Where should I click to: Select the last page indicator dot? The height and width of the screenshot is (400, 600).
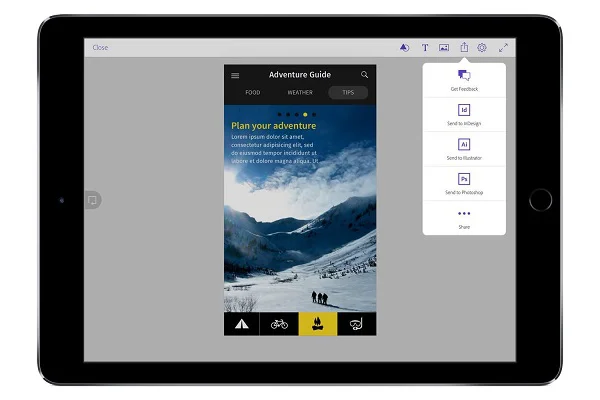[x=314, y=114]
